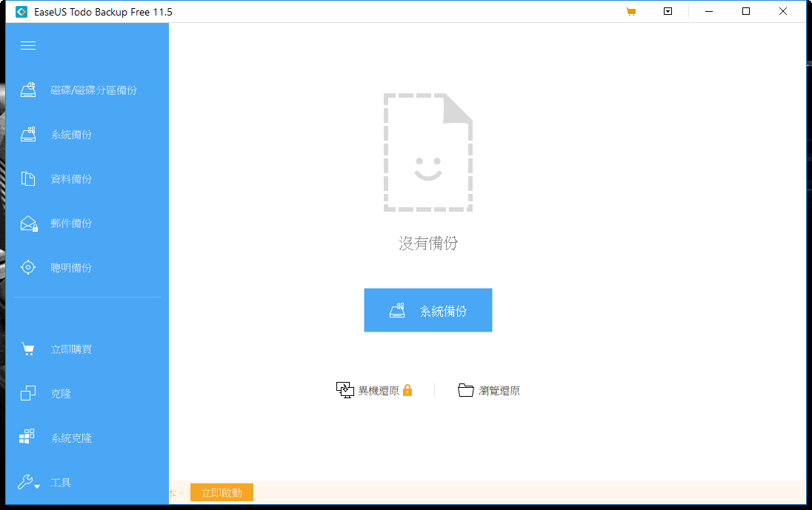Click the orange lock icon by 異機還原
The image size is (812, 510).
click(x=407, y=390)
